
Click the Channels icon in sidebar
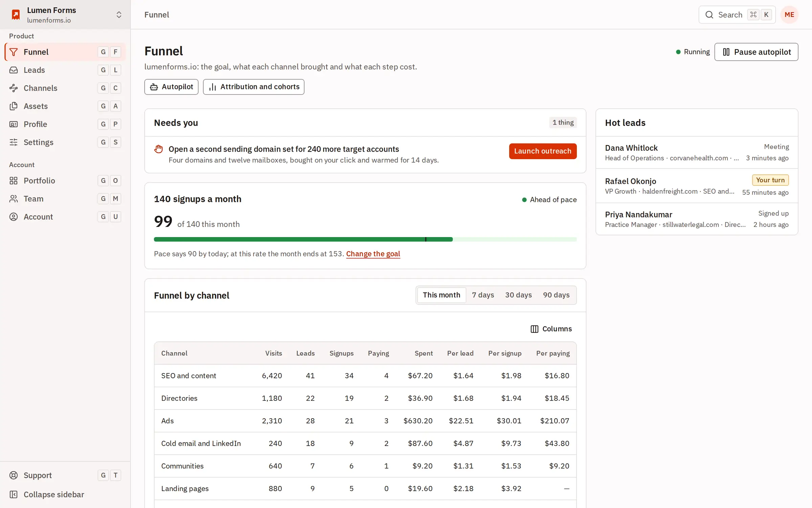coord(14,88)
